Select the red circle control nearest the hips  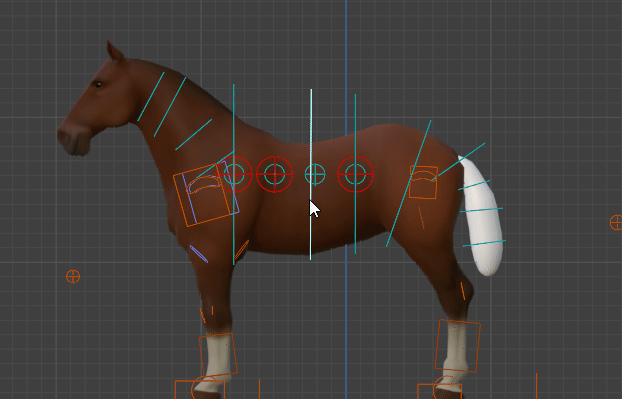pos(355,174)
